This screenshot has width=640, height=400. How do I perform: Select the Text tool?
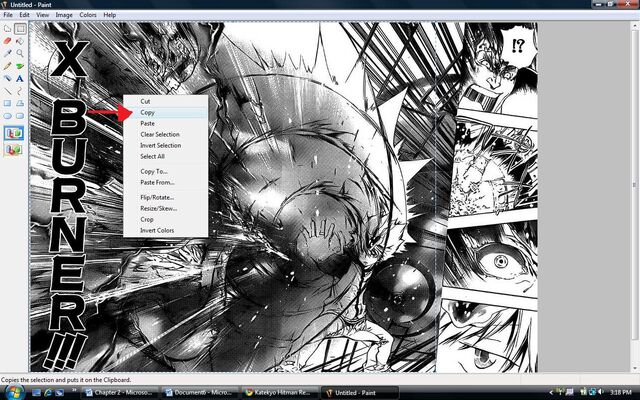click(20, 78)
